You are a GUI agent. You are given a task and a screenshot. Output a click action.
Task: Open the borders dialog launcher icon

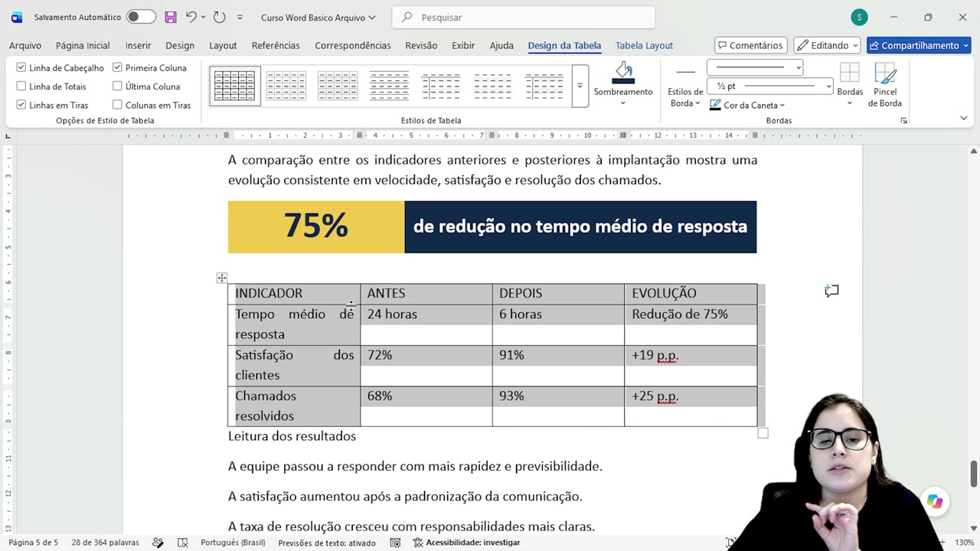pyautogui.click(x=903, y=121)
